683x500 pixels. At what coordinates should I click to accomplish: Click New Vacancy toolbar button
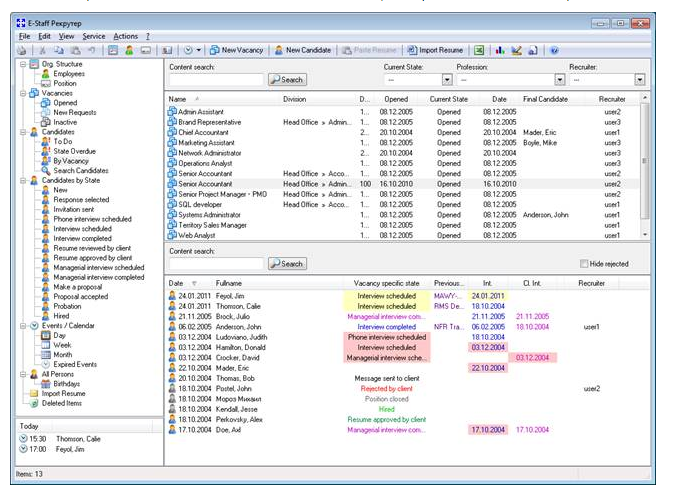pyautogui.click(x=237, y=51)
